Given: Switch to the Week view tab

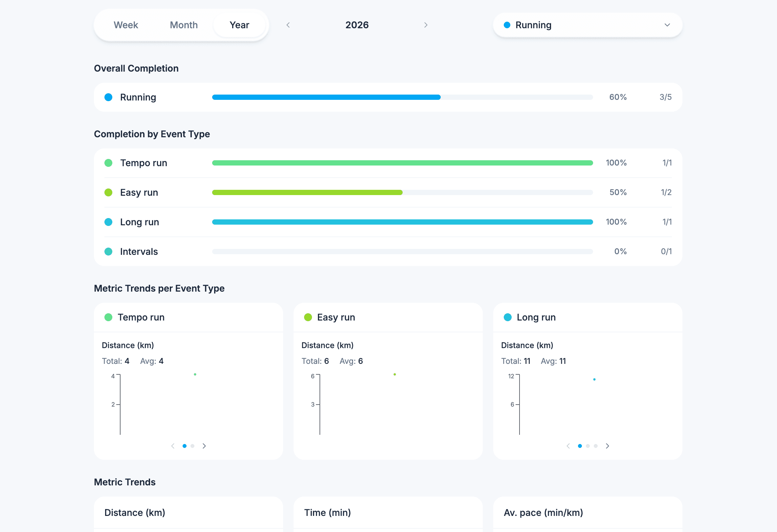Looking at the screenshot, I should (x=126, y=25).
